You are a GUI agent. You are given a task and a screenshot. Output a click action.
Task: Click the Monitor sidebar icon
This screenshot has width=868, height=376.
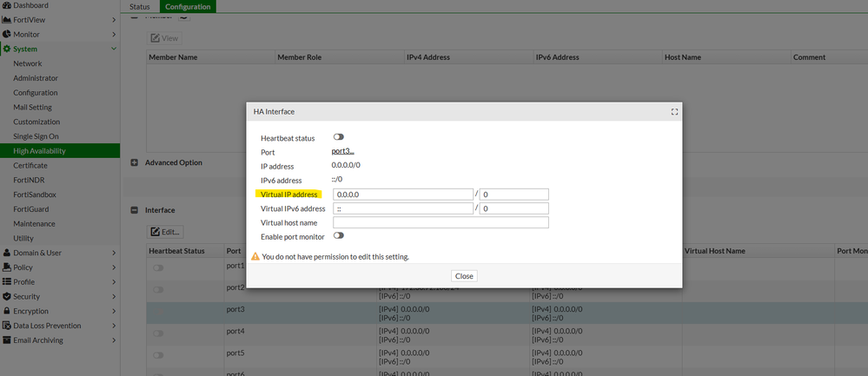tap(7, 34)
